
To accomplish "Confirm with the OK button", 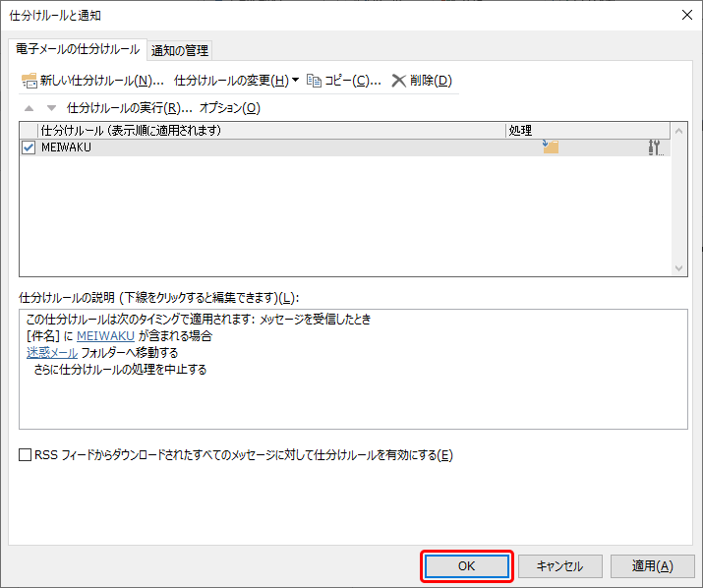I will 467,566.
